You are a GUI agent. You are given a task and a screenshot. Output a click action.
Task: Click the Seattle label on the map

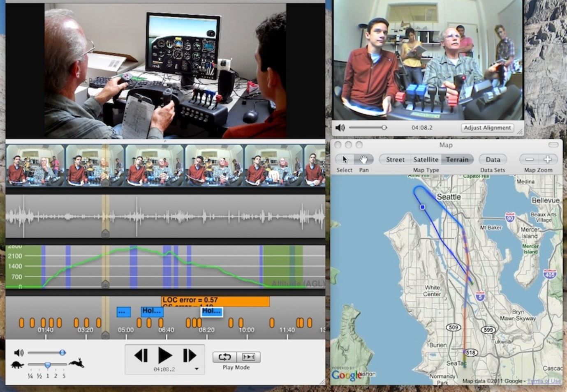pyautogui.click(x=449, y=197)
